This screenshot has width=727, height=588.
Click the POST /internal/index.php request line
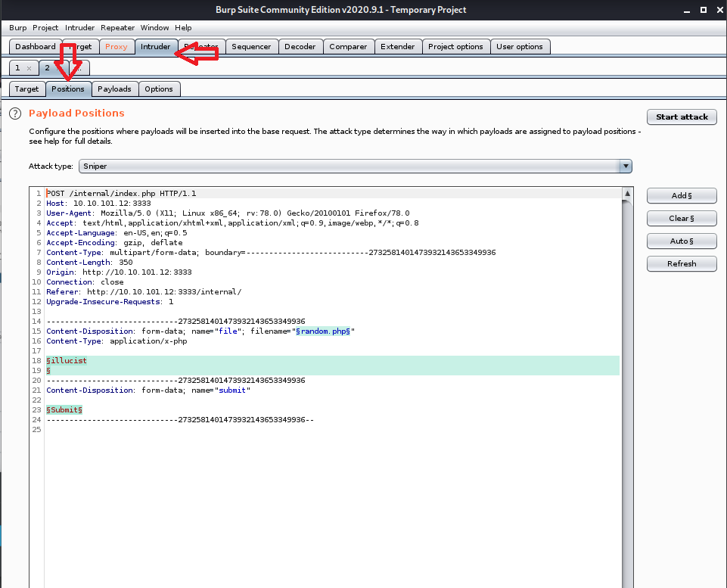tap(121, 194)
